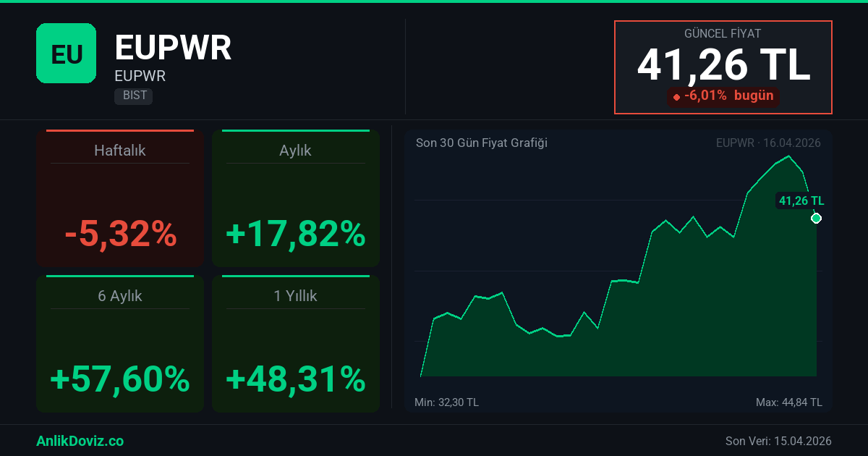This screenshot has width=868, height=456.
Task: Click the red diamond icon beside -6,01%
Action: (676, 96)
